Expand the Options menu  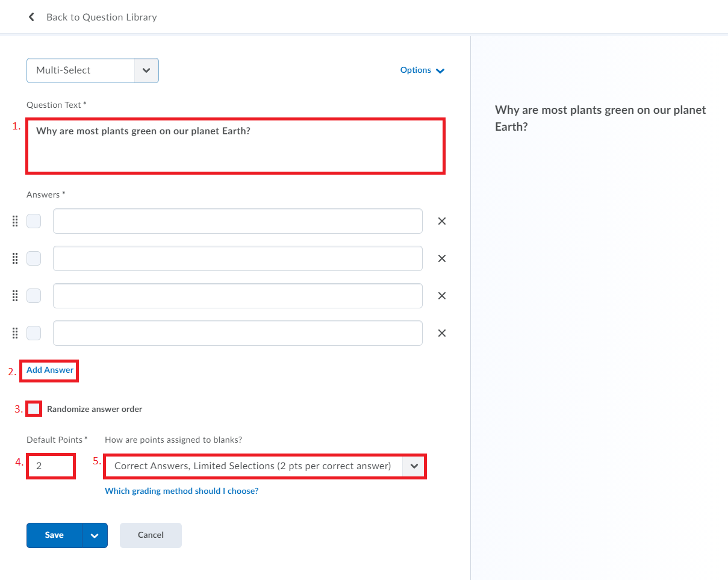(422, 70)
